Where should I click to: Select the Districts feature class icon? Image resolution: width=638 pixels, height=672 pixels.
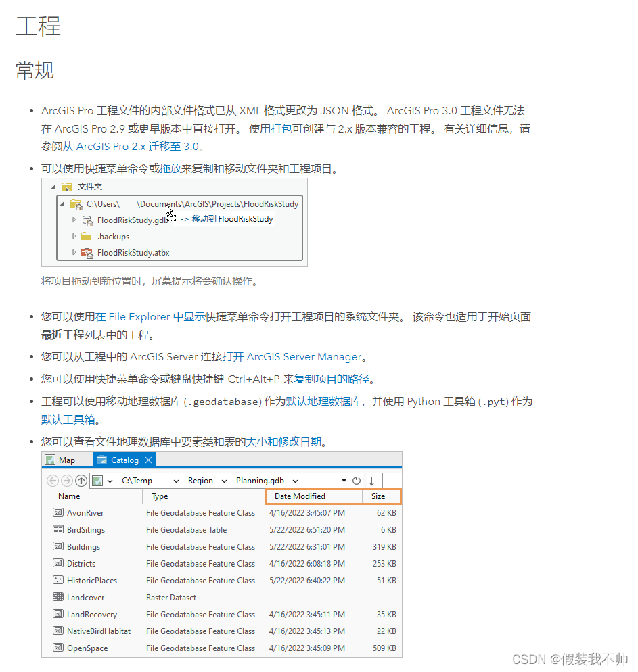pos(58,563)
